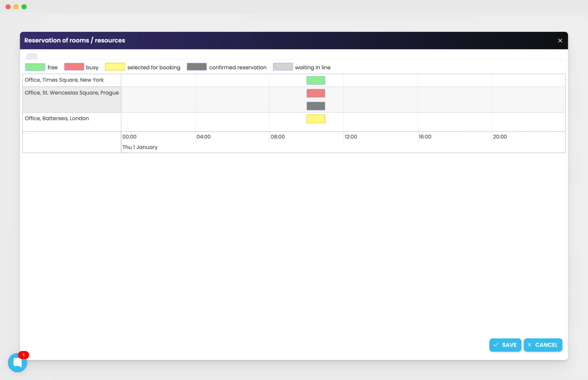Click the small tab above the legend
Screen dimensions: 588x380
coord(32,56)
